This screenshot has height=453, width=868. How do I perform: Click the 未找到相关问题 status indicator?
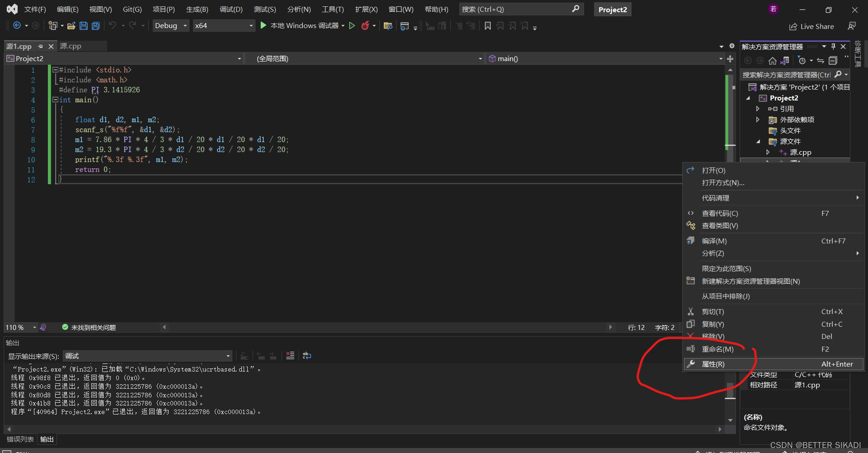[89, 327]
